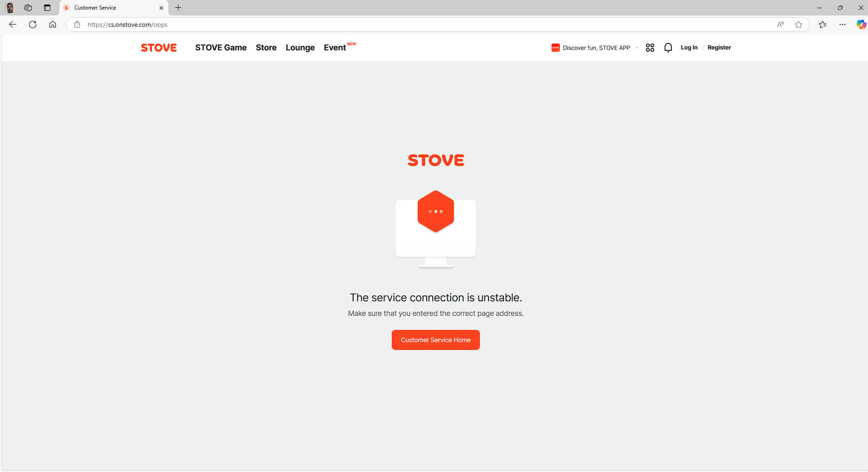Open the STOVE Game menu
Viewport: 868px width, 472px height.
pos(221,48)
